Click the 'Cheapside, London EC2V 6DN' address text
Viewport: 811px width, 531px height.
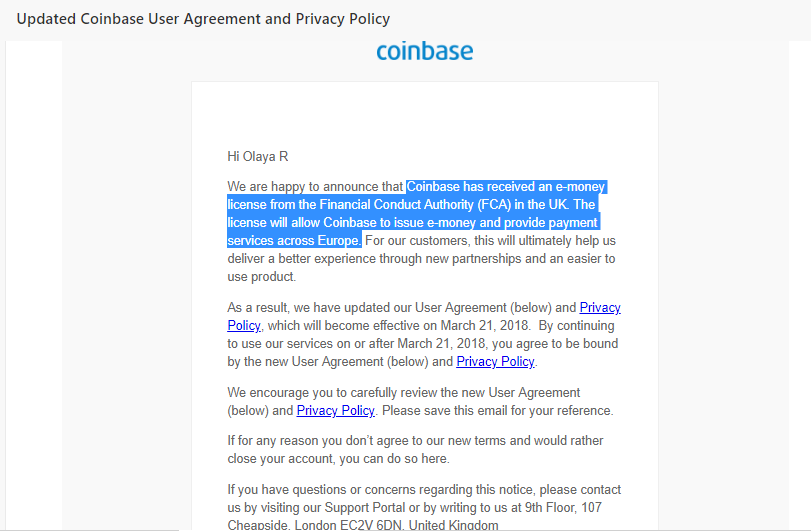315,525
